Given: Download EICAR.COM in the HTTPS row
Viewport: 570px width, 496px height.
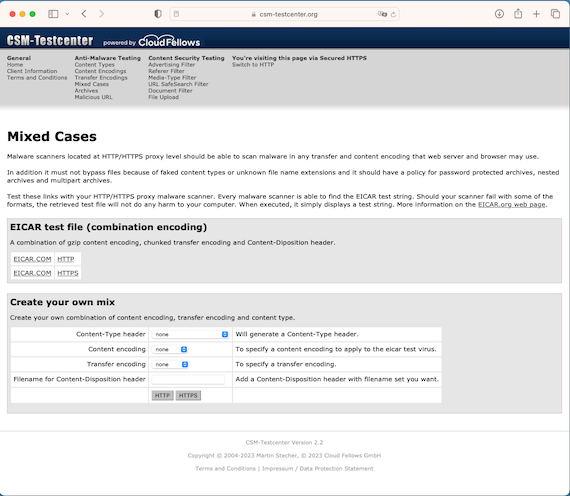Looking at the screenshot, I should coord(32,273).
